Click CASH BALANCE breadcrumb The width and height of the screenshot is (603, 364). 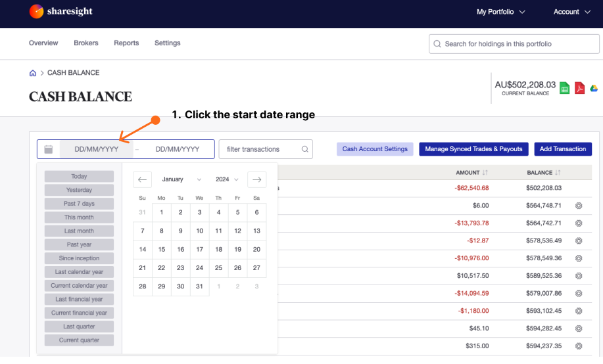coord(73,73)
